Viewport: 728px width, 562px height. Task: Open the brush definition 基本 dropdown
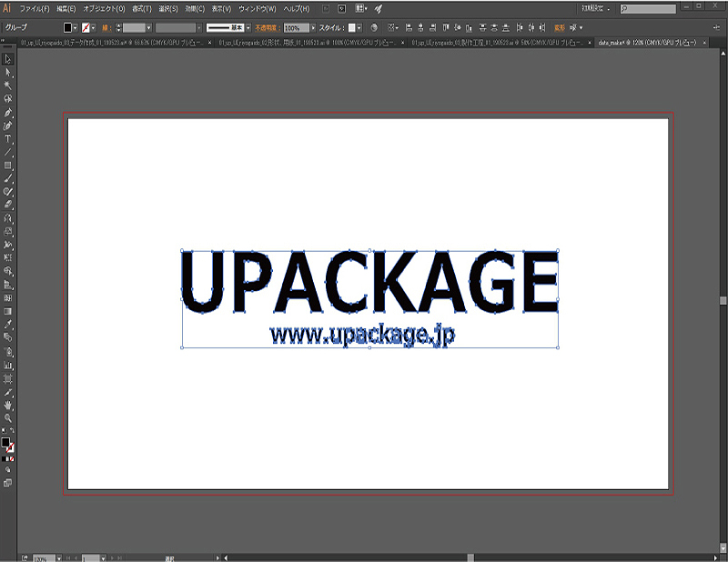[248, 28]
